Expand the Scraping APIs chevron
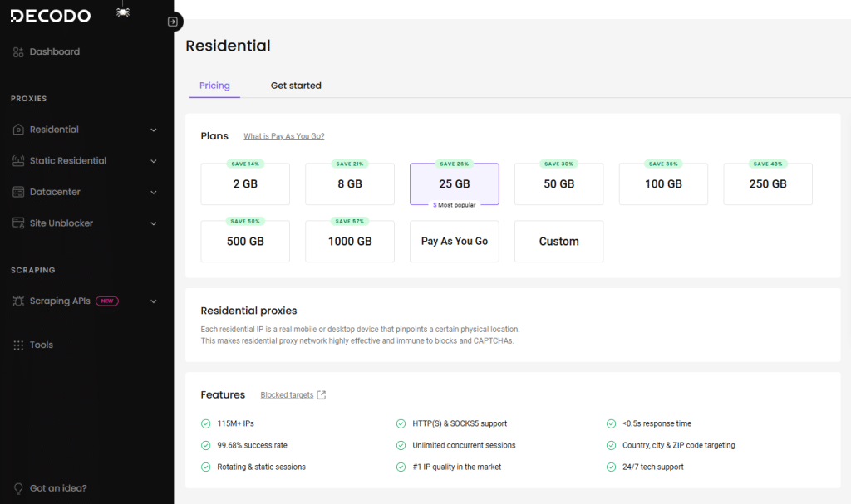This screenshot has height=504, width=851. (x=154, y=301)
